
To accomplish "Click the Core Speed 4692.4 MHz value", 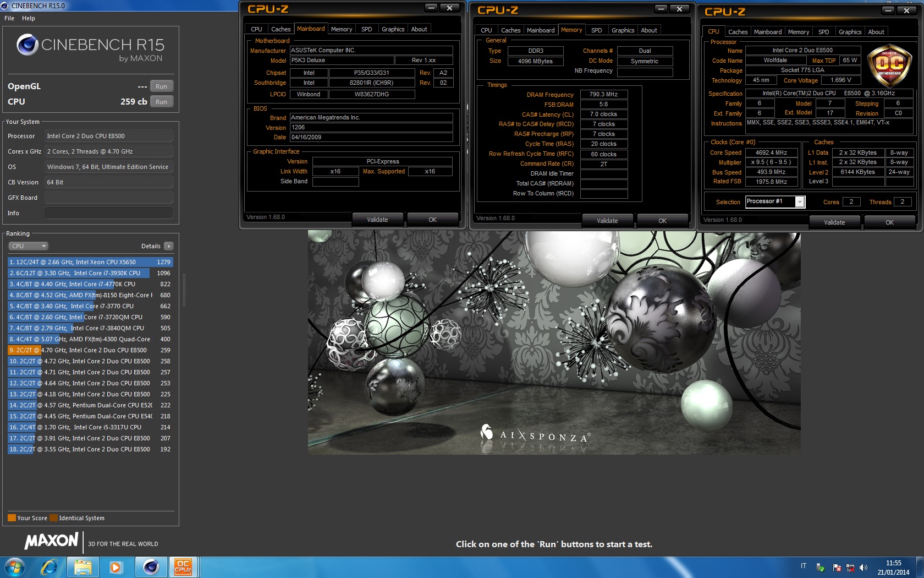I will 771,152.
